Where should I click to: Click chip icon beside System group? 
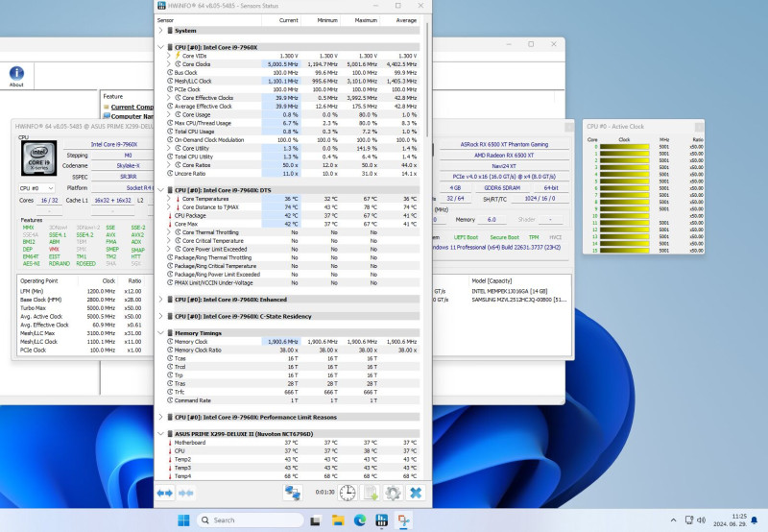(x=170, y=31)
